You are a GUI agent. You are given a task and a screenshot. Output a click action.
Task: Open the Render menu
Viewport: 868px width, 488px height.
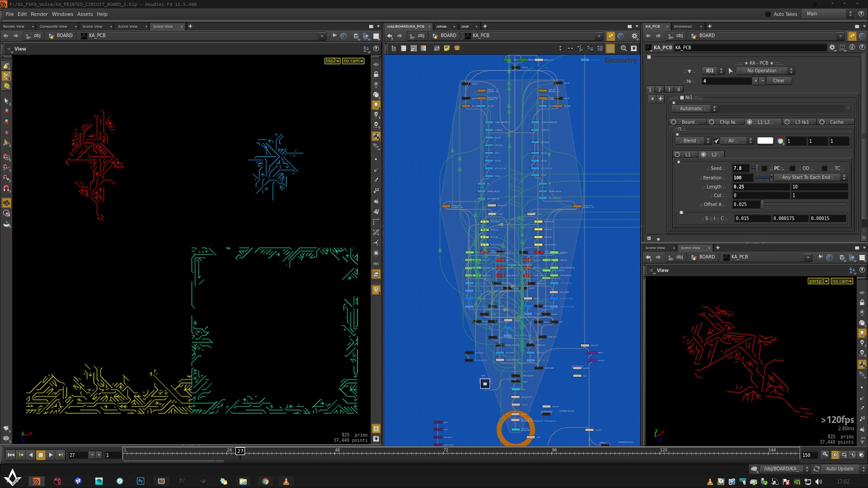(x=39, y=14)
